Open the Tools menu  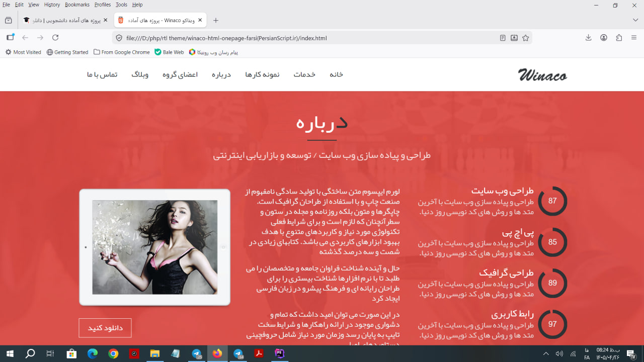(121, 5)
